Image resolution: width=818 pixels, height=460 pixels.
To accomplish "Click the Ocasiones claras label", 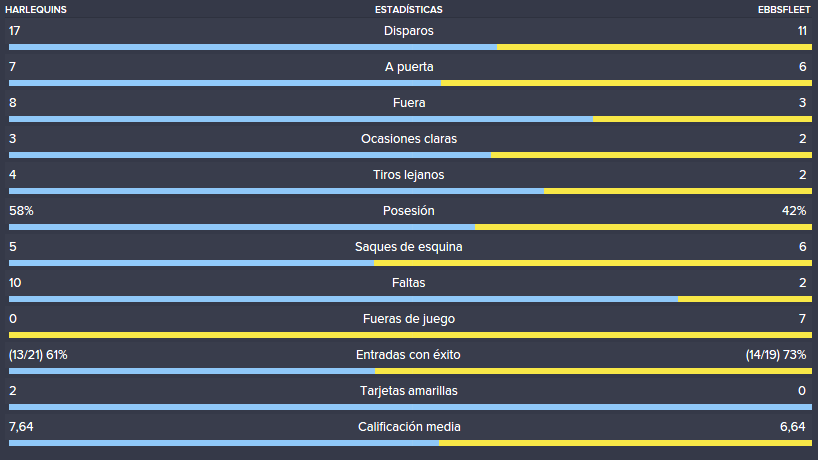I will click(x=409, y=139).
